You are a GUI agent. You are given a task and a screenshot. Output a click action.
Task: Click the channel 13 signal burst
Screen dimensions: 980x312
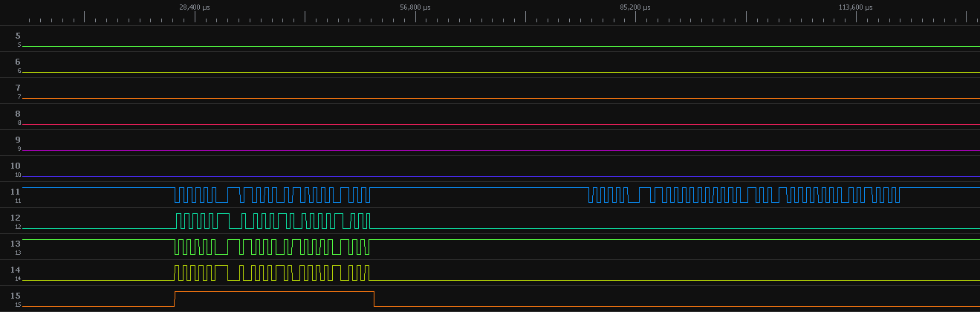click(272, 247)
